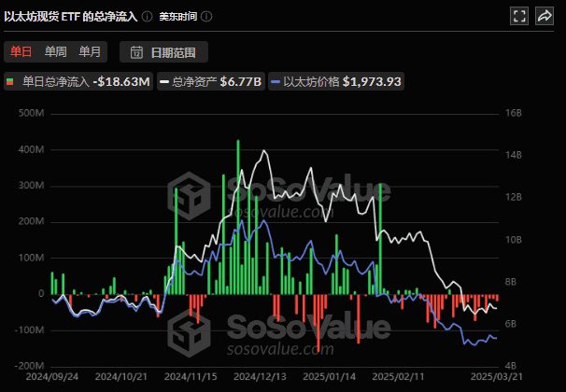The height and width of the screenshot is (392, 566).
Task: Toggle 总净资产 series in legend
Action: [210, 82]
